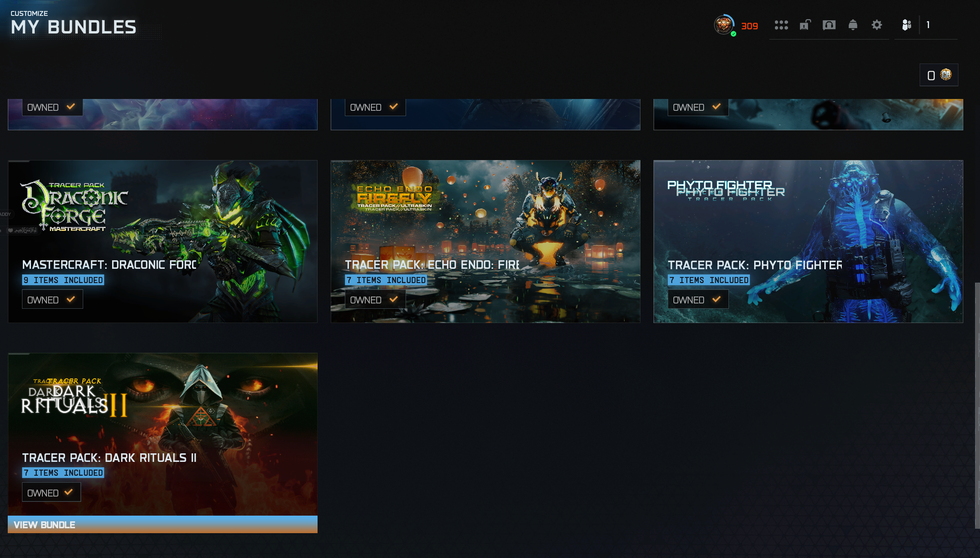Click the "TRACER PACK: PHYTO FIGHTER" title
980x558 pixels.
[755, 265]
